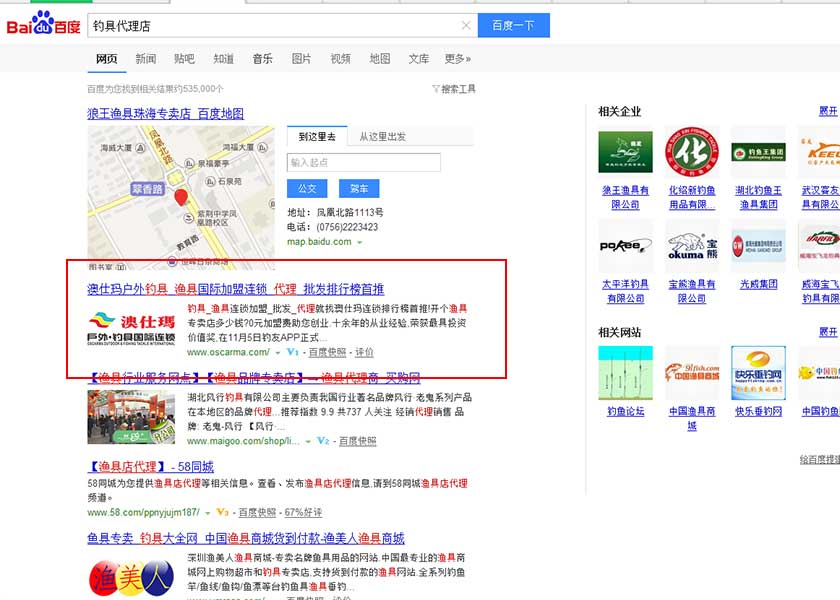The height and width of the screenshot is (600, 840).
Task: Open 【渔具店代理】- 58同城 result title
Action: pyautogui.click(x=151, y=467)
